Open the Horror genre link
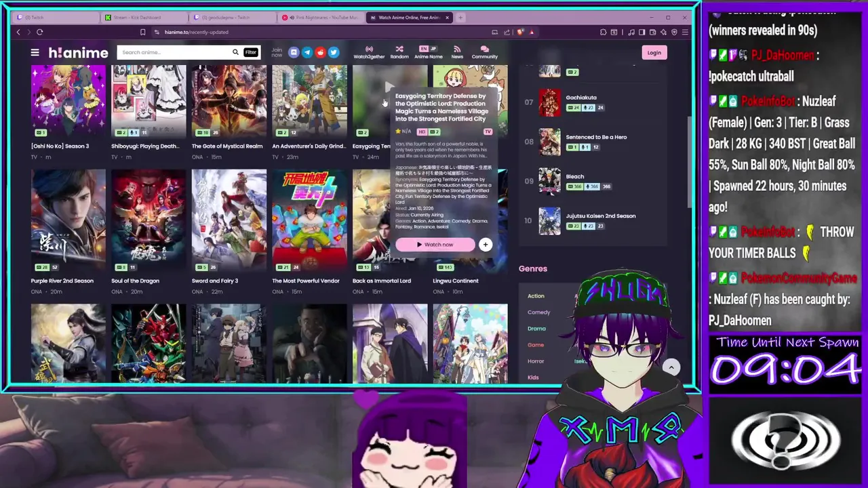 (536, 361)
